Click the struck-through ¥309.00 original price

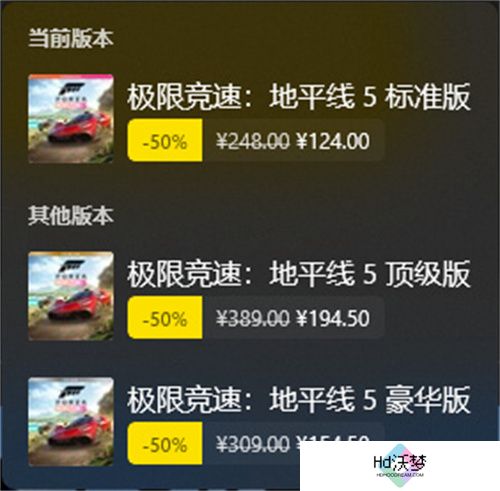pos(253,444)
